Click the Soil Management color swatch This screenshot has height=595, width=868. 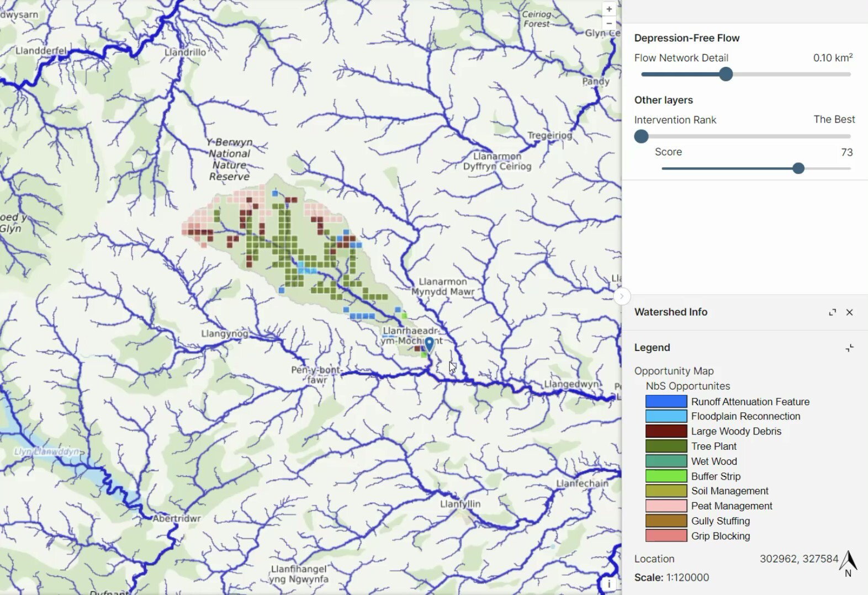point(666,491)
